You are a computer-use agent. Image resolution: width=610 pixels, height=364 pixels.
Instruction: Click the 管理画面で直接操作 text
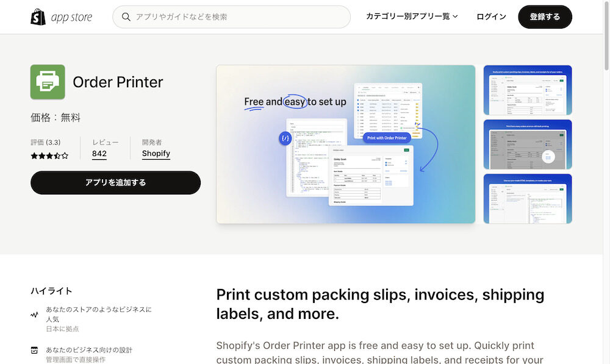pyautogui.click(x=76, y=359)
